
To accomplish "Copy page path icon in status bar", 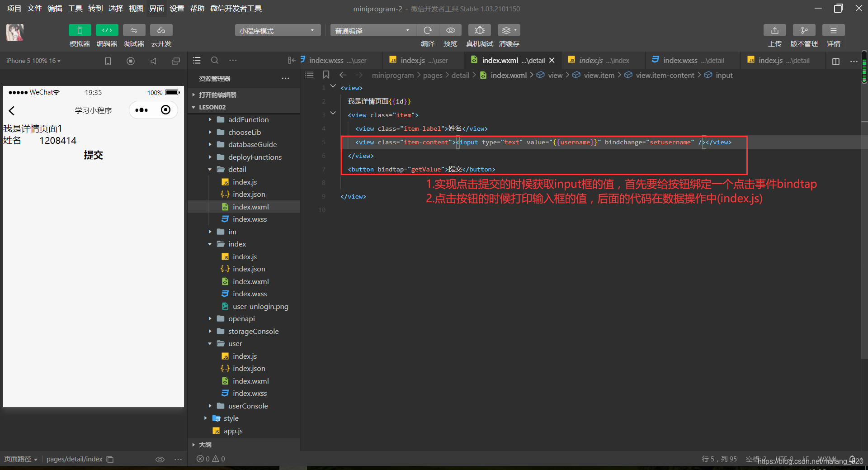I will coord(110,459).
